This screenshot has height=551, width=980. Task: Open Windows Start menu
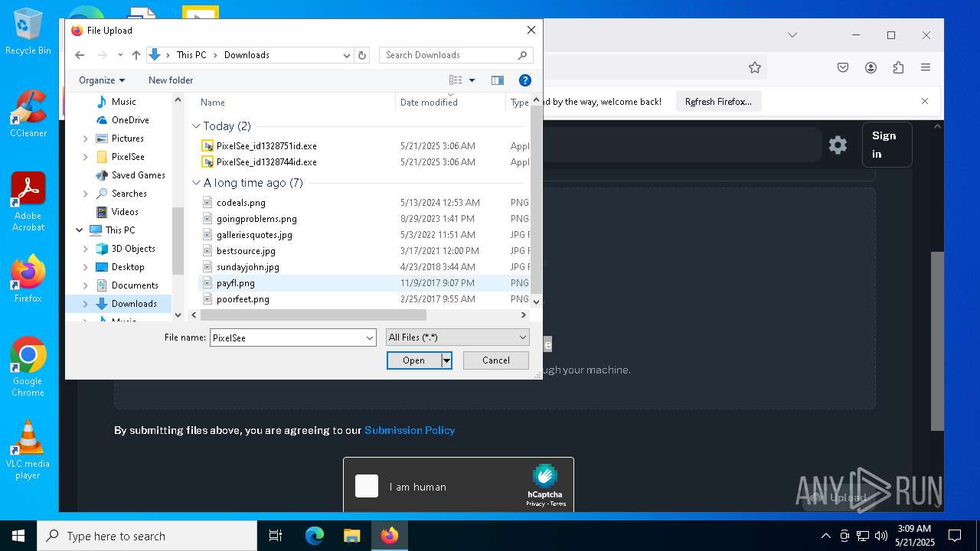point(18,536)
